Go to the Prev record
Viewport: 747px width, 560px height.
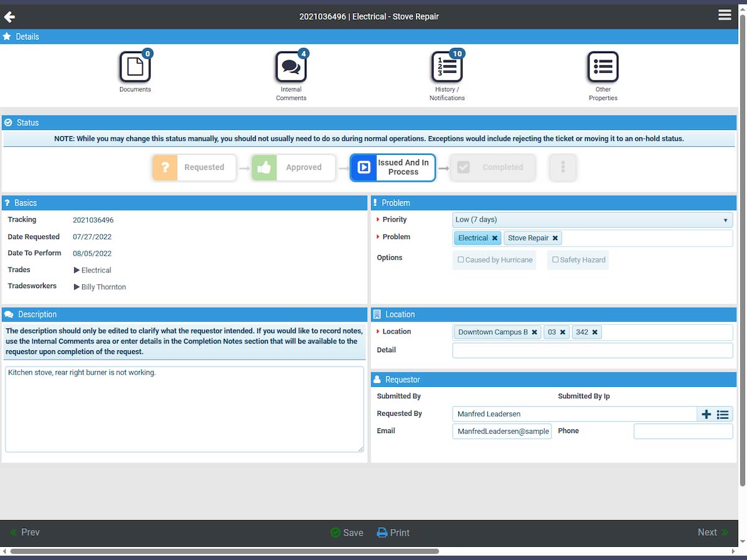25,533
